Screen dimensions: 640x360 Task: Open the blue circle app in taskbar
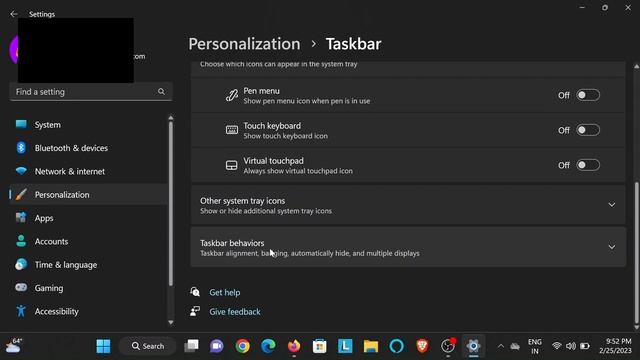396,346
